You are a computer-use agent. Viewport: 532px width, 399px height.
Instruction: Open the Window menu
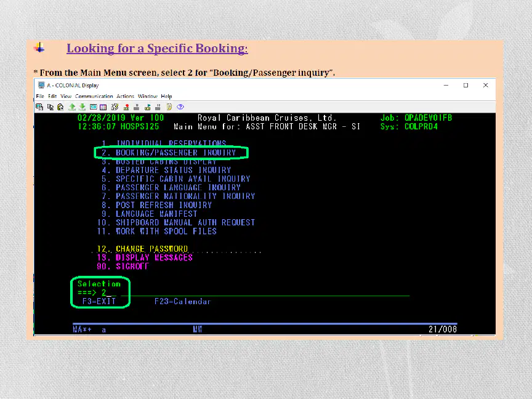(148, 96)
